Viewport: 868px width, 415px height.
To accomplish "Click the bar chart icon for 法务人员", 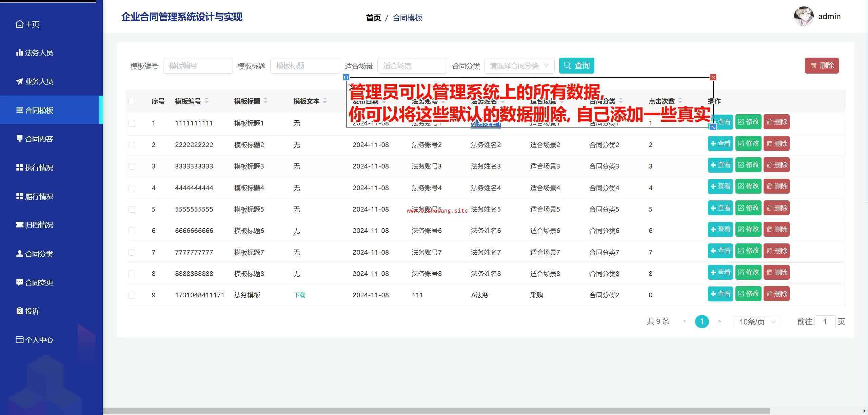I will [19, 53].
